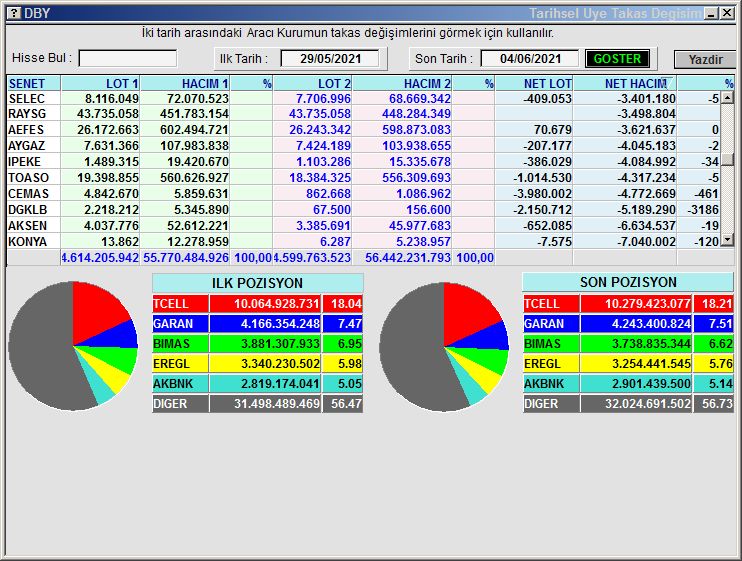
Task: Click the help question-mark icon in title bar
Action: point(15,13)
